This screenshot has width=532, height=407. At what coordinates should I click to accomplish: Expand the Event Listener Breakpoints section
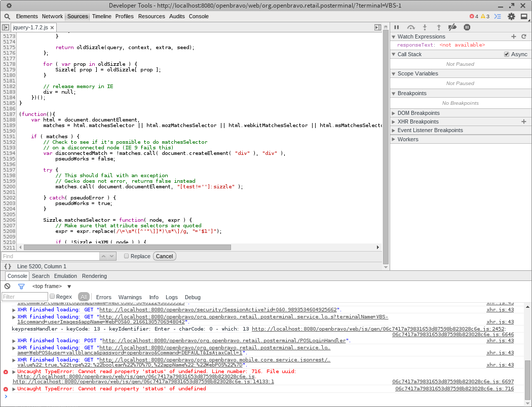click(430, 130)
